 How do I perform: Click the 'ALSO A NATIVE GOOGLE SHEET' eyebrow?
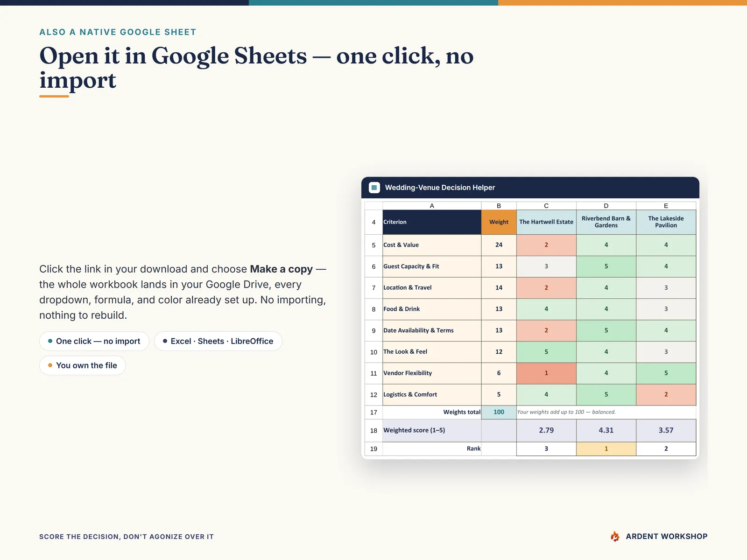click(118, 32)
